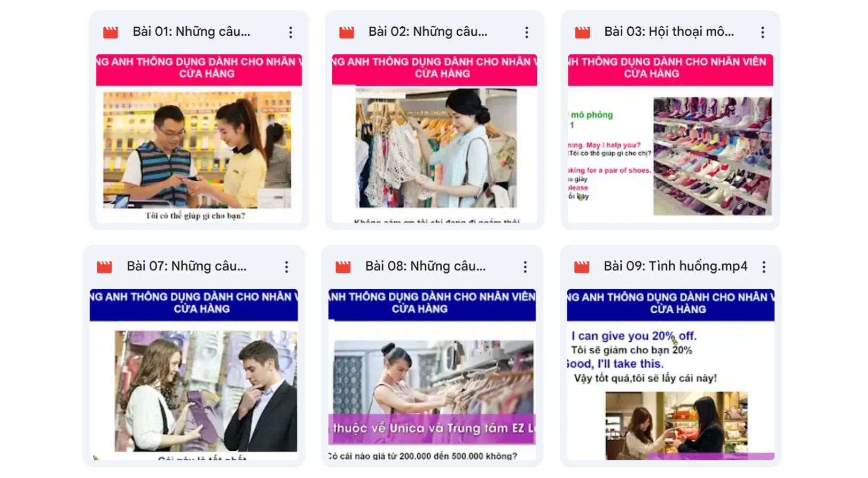Select the file title Bài 08: Những câu...
This screenshot has height=478, width=868.
426,266
